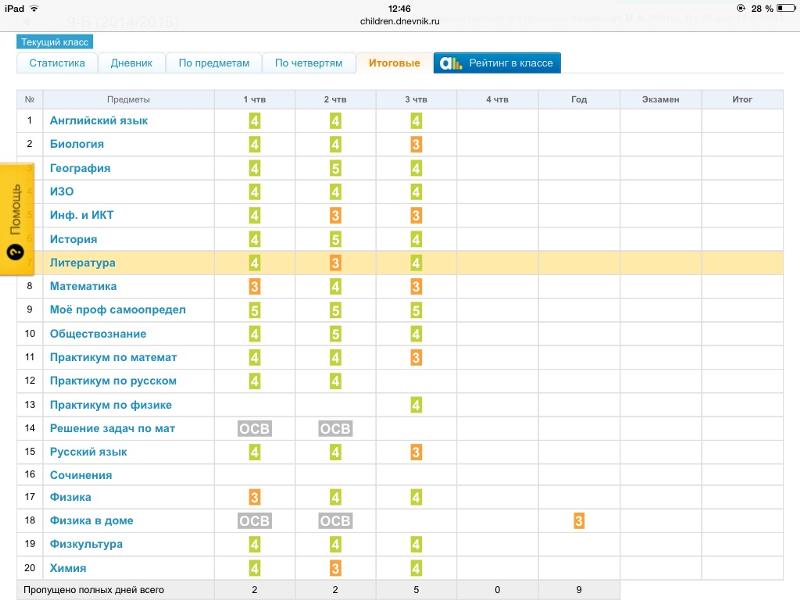Click Практикум по математ 3 чтв grade 3
This screenshot has width=800, height=600.
[416, 357]
